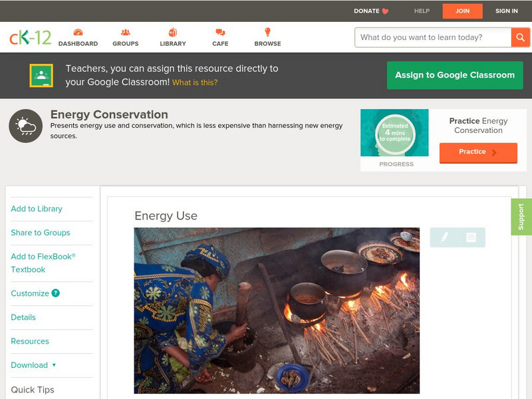Open the Browse lightbulb icon
532x399 pixels.
(268, 32)
